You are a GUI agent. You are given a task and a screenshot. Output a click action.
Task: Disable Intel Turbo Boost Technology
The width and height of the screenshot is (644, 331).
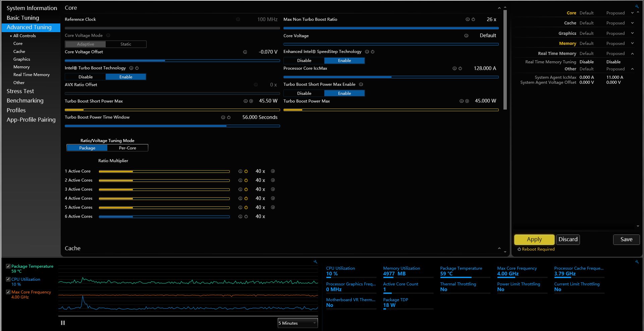(x=86, y=77)
